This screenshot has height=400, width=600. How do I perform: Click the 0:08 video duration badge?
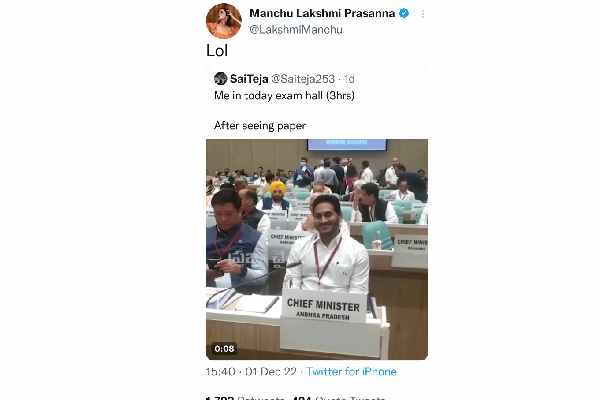pyautogui.click(x=224, y=349)
